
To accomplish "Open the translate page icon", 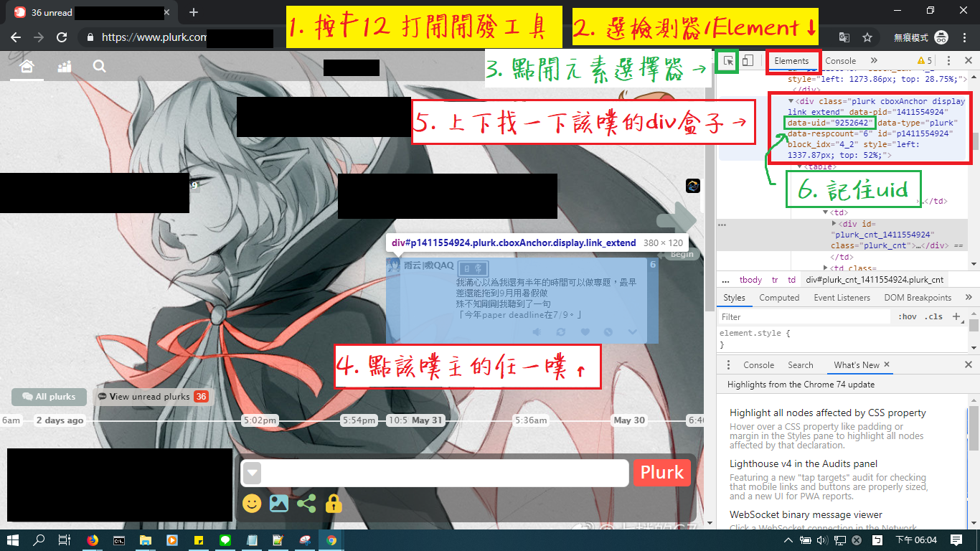I will pos(844,37).
